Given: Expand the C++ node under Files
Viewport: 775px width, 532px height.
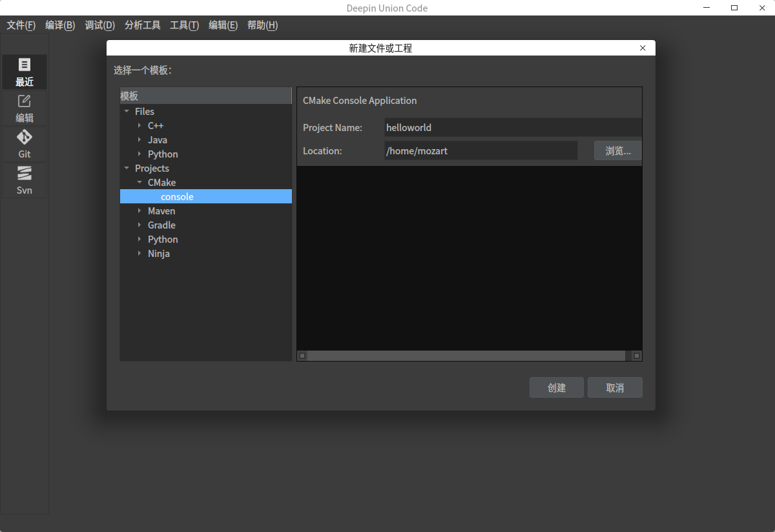Looking at the screenshot, I should click(x=139, y=126).
